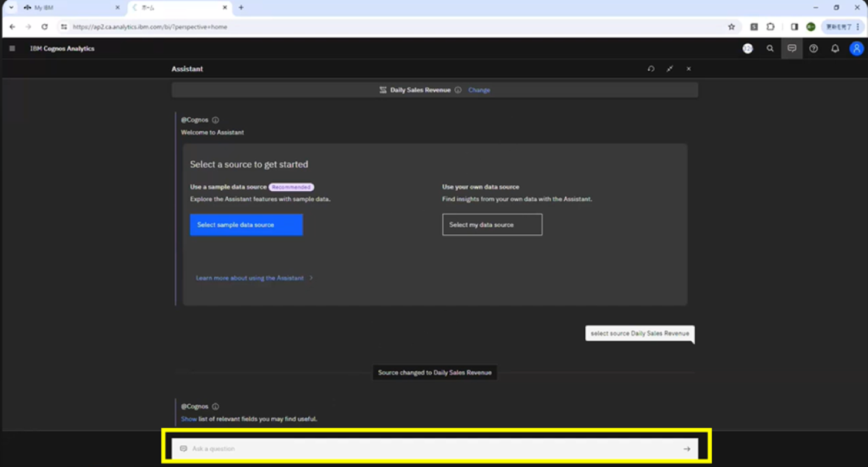
Task: Click the Recommended badge
Action: [292, 187]
